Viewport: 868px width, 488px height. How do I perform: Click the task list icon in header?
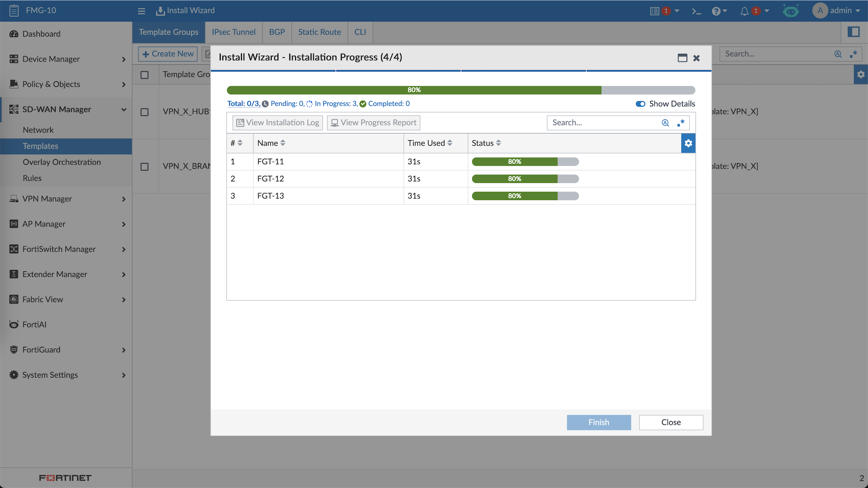(x=655, y=11)
